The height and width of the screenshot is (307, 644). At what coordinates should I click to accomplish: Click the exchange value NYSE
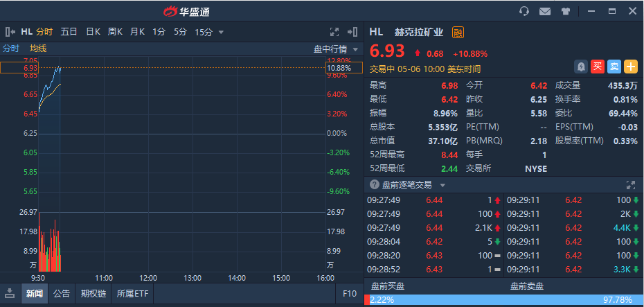pos(536,168)
